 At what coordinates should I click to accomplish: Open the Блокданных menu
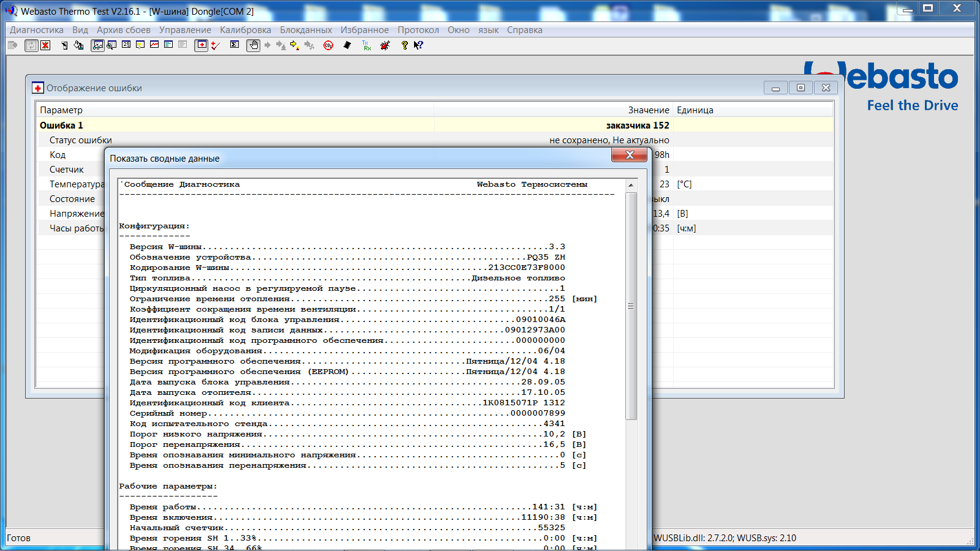[306, 30]
